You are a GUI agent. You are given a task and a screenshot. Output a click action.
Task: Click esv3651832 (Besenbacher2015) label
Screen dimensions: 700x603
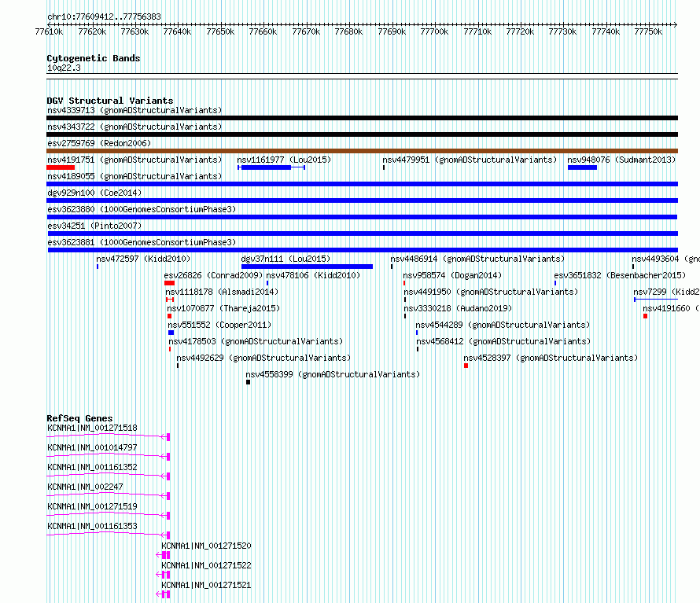[x=620, y=275]
